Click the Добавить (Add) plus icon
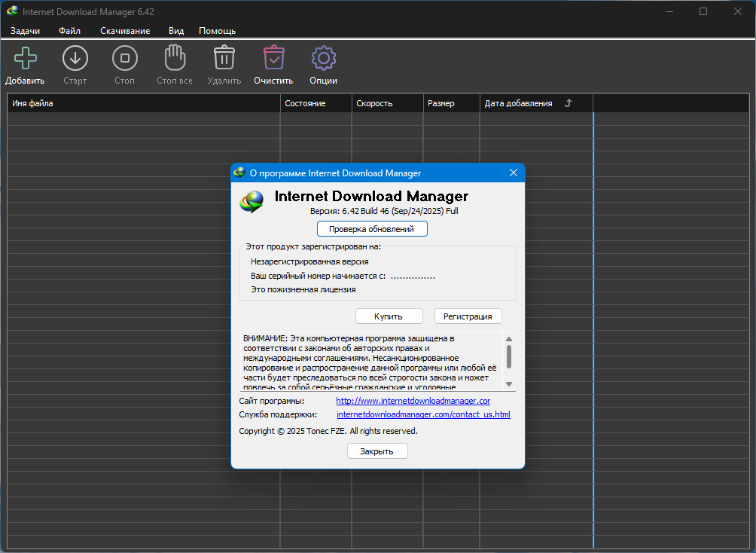The height and width of the screenshot is (553, 756). pos(25,58)
